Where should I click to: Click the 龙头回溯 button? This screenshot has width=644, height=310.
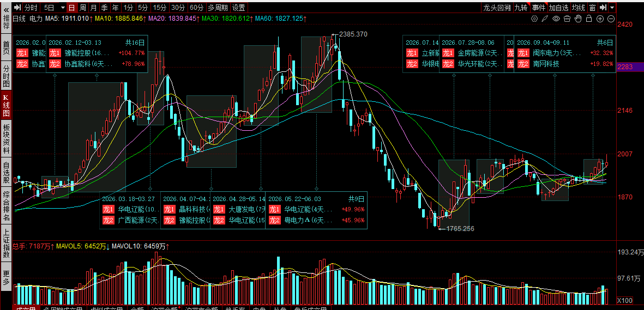(x=497, y=8)
